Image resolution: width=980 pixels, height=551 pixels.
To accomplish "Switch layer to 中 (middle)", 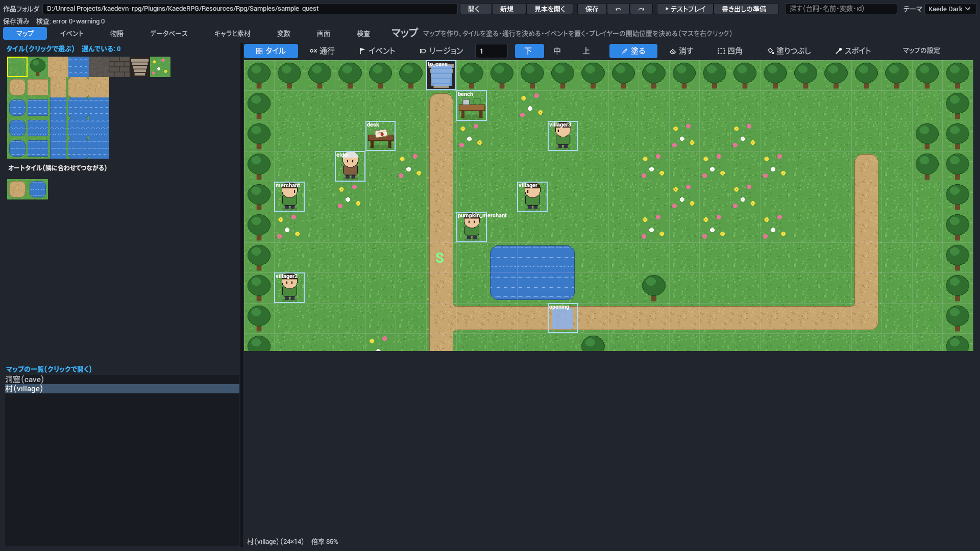I will tap(557, 51).
